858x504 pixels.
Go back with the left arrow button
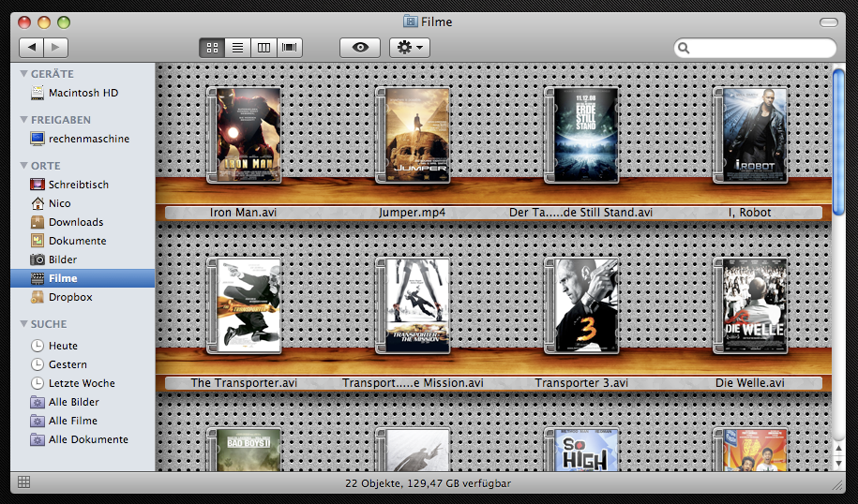[x=32, y=48]
